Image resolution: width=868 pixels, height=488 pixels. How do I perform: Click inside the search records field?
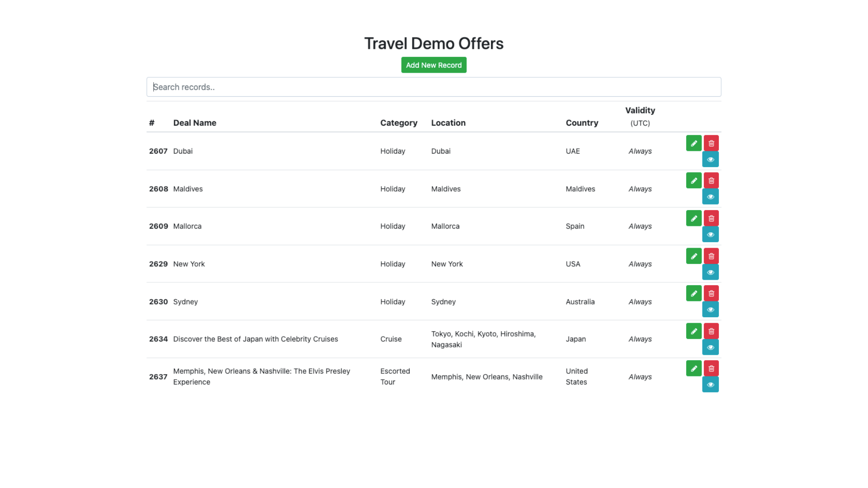pyautogui.click(x=434, y=86)
